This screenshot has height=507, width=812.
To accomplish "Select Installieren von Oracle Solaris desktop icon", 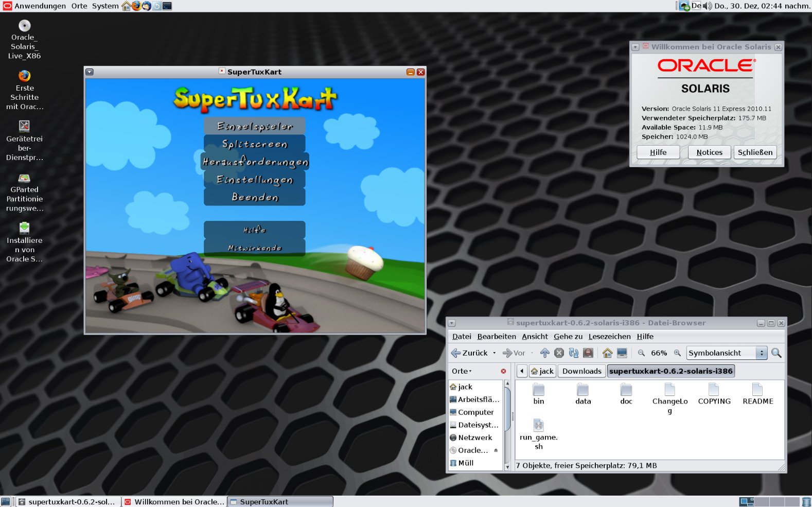I will click(24, 242).
